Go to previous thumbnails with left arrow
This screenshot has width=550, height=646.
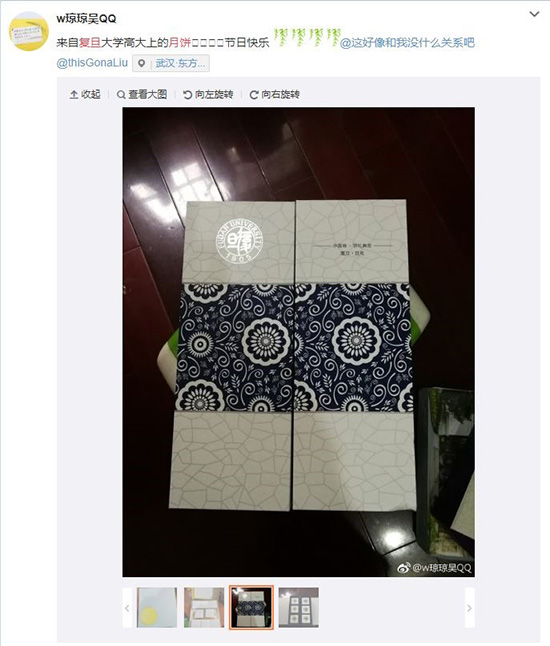point(127,608)
